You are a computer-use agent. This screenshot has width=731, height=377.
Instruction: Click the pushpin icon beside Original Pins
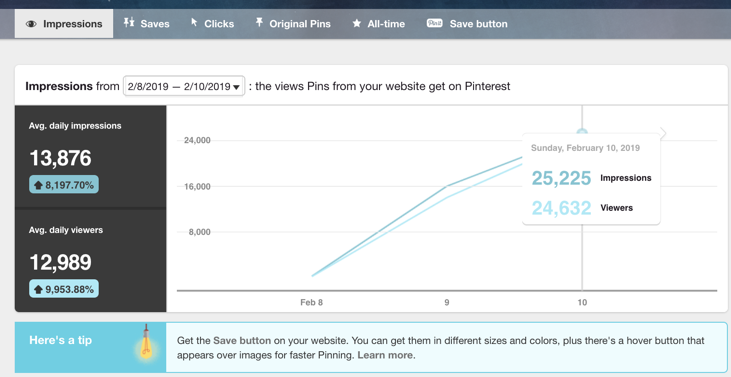click(x=259, y=22)
